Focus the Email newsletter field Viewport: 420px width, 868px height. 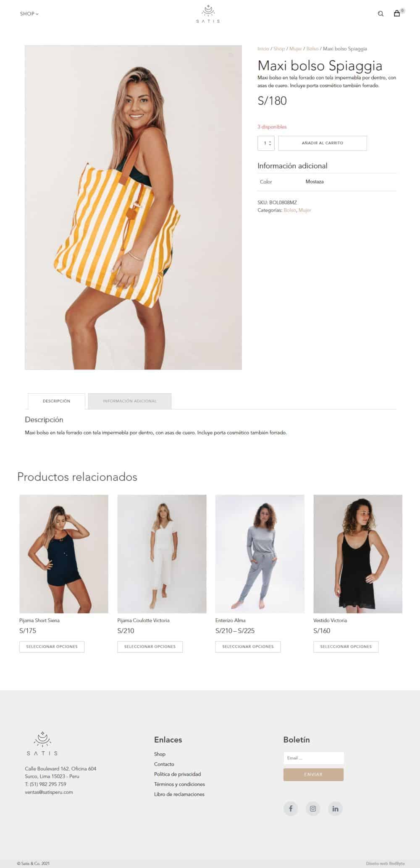[x=313, y=758]
